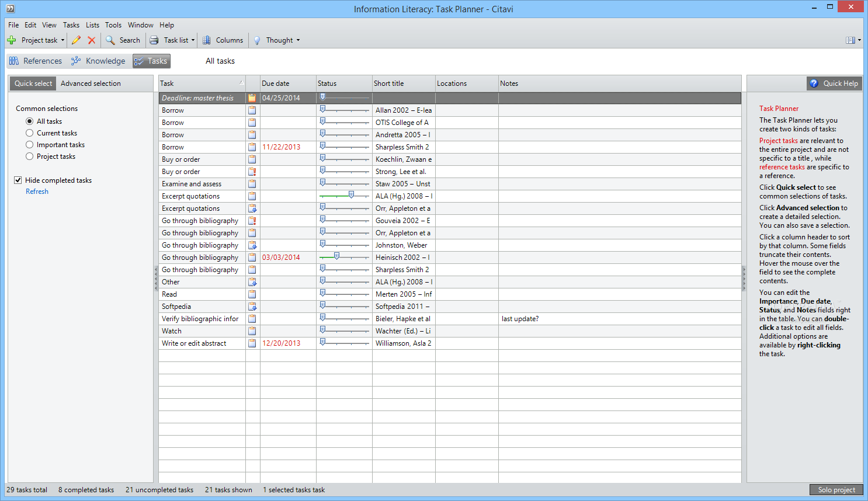Click the exclamation icon for Buy or order Strong, Lee
The image size is (868, 501).
[x=252, y=172]
